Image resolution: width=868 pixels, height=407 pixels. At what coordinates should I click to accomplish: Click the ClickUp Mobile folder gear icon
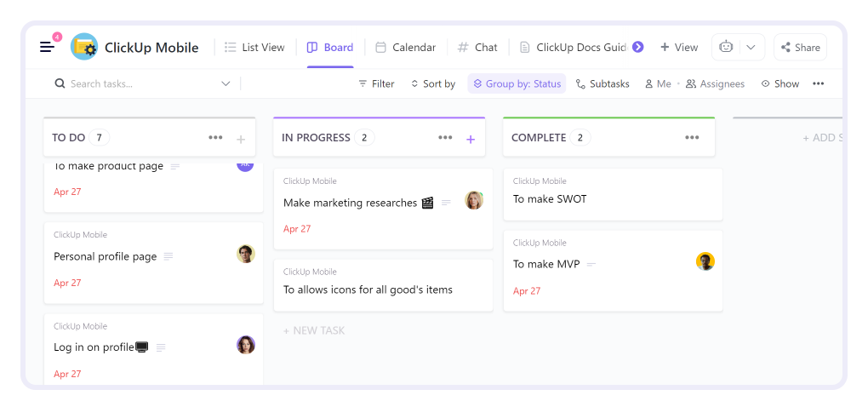pyautogui.click(x=84, y=47)
